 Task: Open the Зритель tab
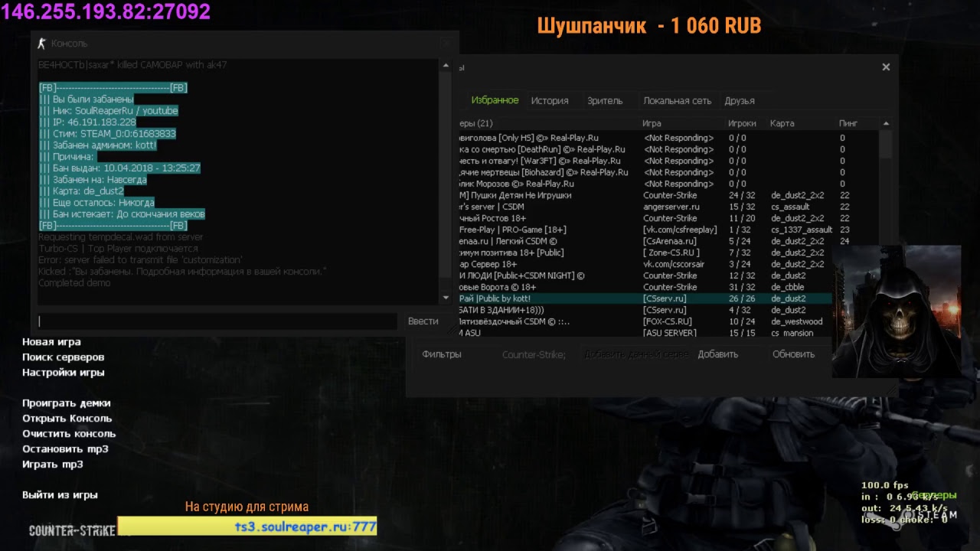[605, 100]
